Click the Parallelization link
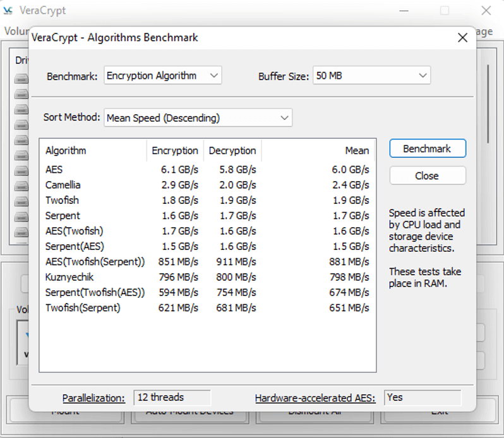The image size is (504, 438). click(93, 398)
